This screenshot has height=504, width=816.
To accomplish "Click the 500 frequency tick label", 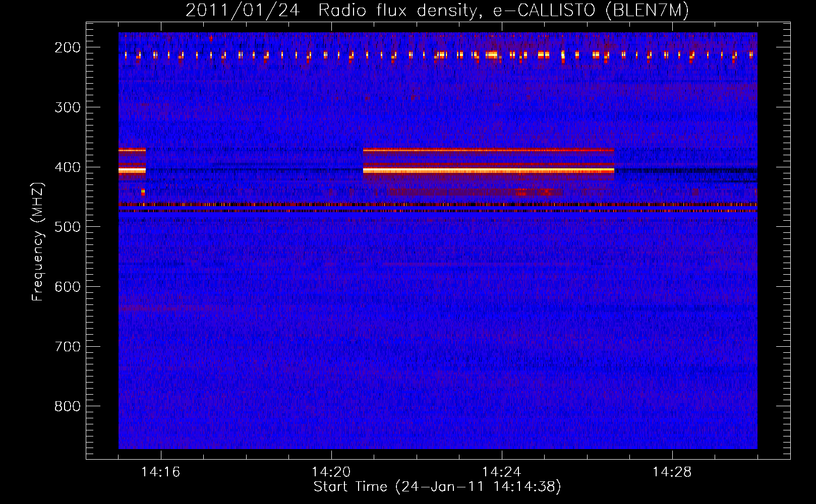I will tap(67, 227).
